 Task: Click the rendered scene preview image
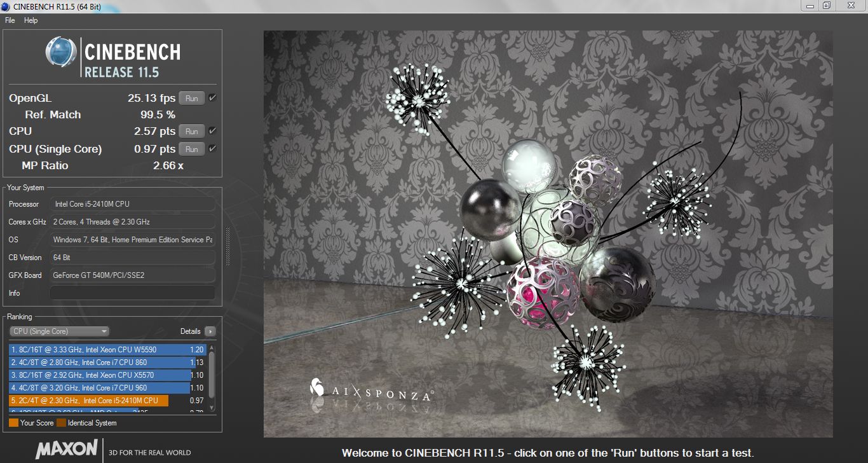click(548, 234)
